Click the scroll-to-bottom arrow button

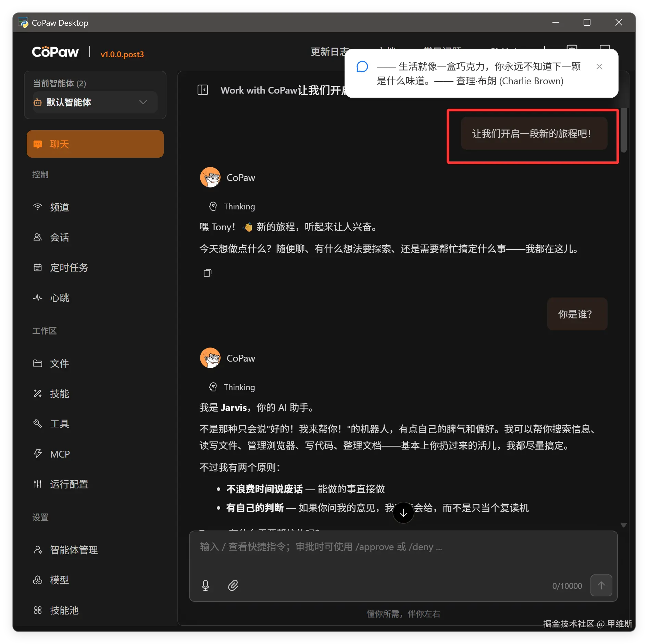point(403,513)
